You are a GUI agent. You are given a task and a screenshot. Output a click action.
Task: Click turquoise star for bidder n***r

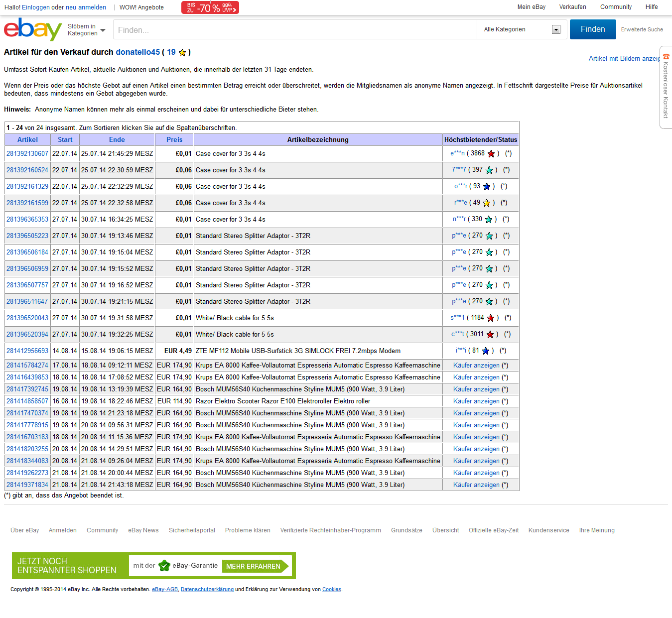pyautogui.click(x=489, y=220)
